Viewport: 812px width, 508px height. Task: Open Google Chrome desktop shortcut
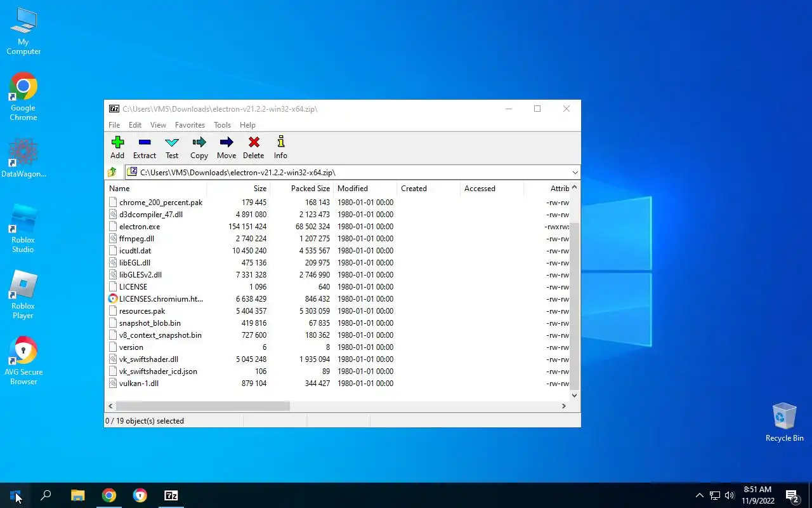[x=23, y=97]
